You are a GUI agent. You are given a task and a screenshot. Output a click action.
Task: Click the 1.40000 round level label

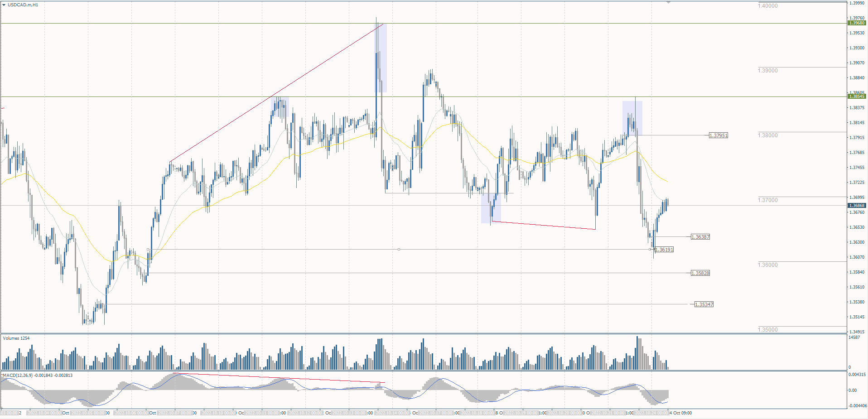(x=768, y=6)
